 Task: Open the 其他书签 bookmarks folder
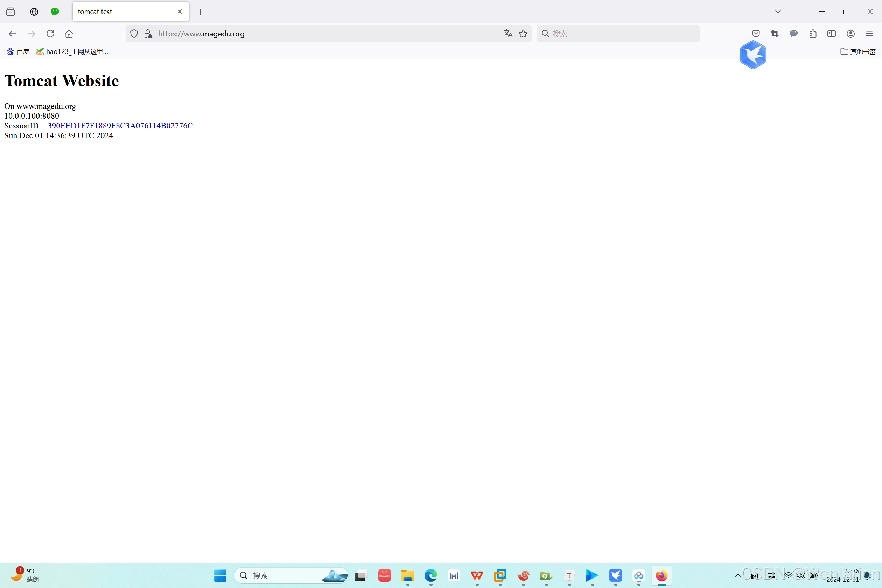(x=857, y=51)
